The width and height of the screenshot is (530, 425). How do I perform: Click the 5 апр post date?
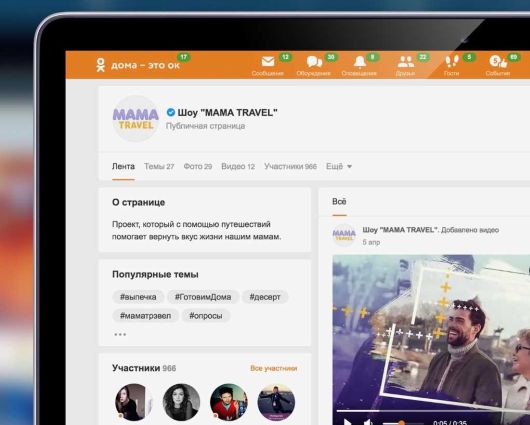tap(371, 242)
